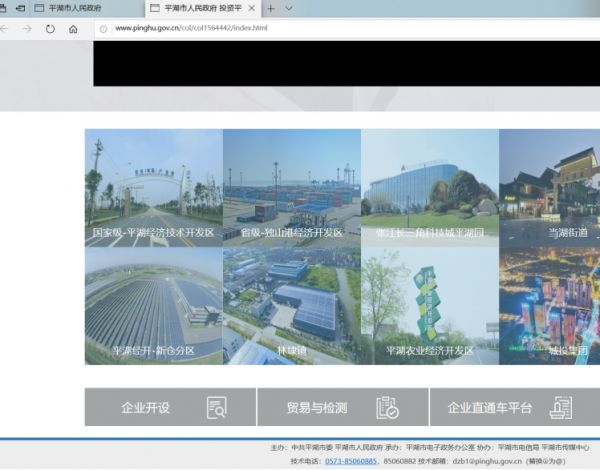
Task: Click the browser home icon
Action: (73, 29)
